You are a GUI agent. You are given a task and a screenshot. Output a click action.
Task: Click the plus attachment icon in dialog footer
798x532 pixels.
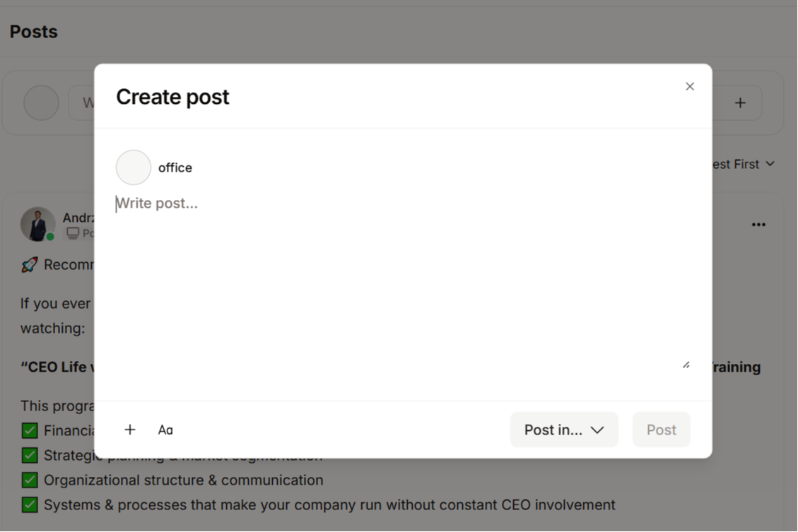[x=130, y=430]
